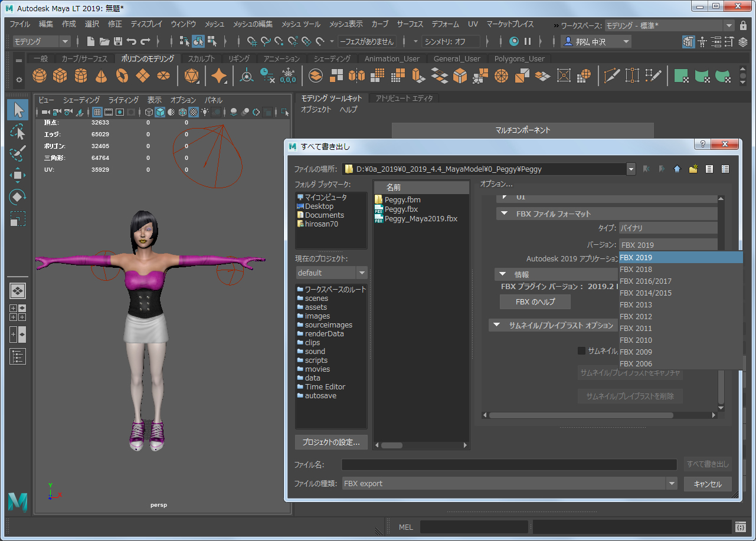Create a polygon cube from the shelf
This screenshot has height=541, width=756.
tap(60, 76)
